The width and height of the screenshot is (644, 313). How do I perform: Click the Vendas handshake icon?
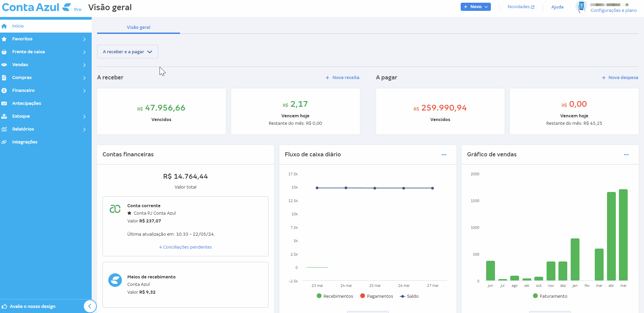pos(4,65)
